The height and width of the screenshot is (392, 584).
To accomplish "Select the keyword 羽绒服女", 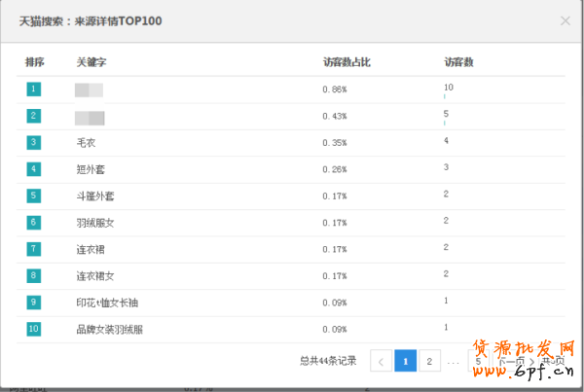I will 95,223.
